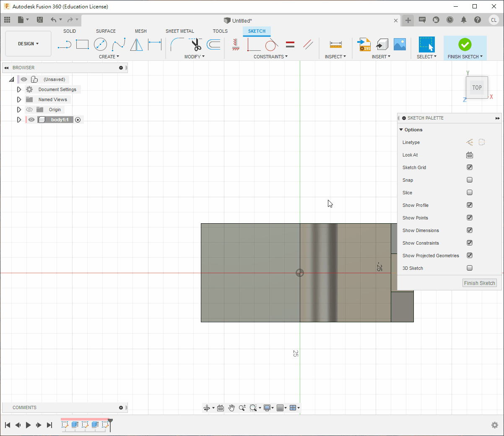Enable the Snap checkbox
Screen dimensions: 504x436
[x=470, y=180]
